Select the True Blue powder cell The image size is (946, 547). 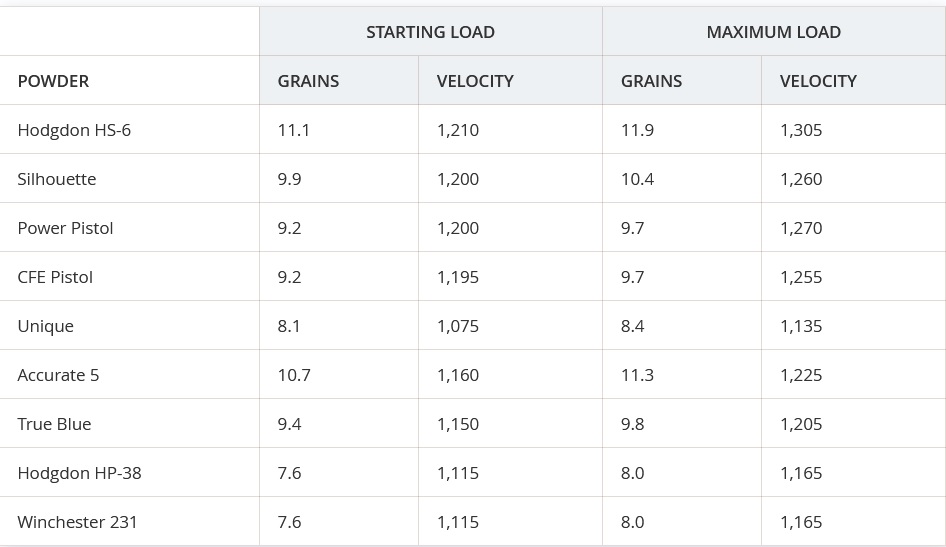54,424
